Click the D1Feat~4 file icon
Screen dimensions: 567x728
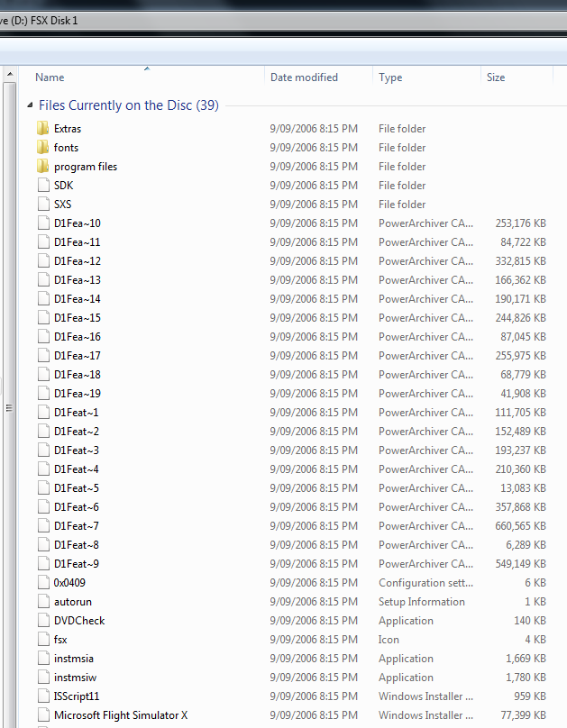coord(43,469)
